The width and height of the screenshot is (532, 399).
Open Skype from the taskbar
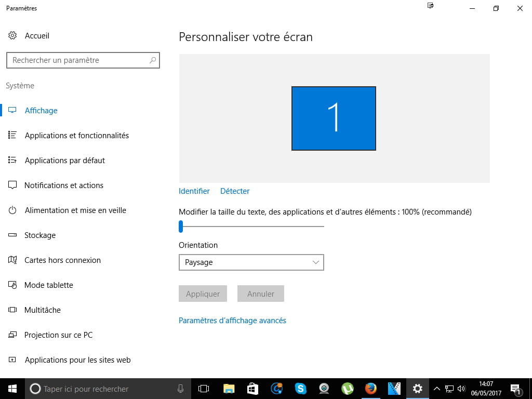click(x=300, y=389)
